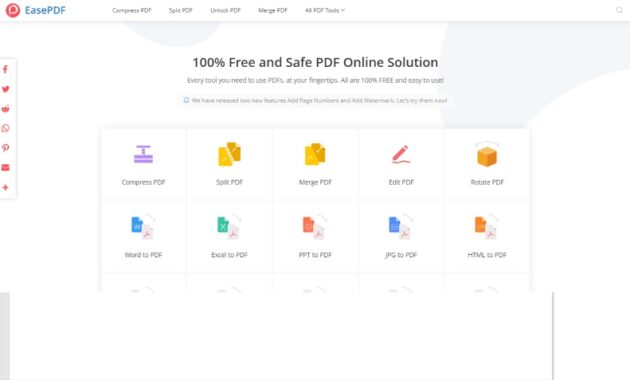Open the Rotate PDF cube icon
This screenshot has width=630, height=380.
pyautogui.click(x=487, y=155)
